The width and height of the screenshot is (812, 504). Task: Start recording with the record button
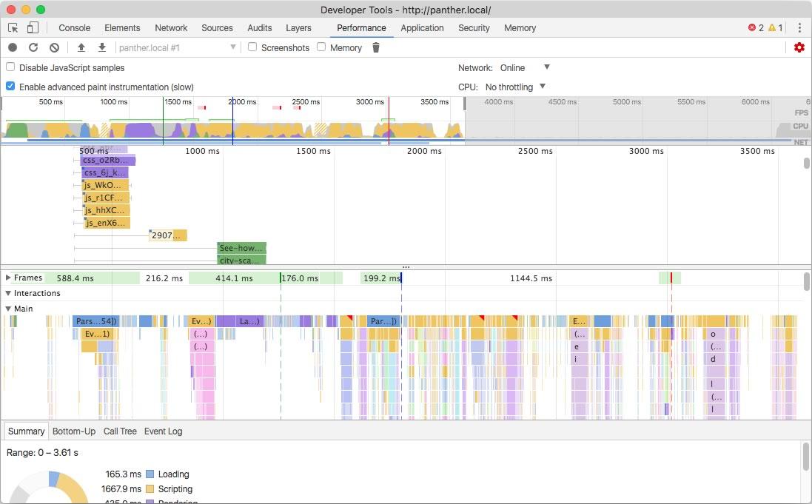(13, 47)
